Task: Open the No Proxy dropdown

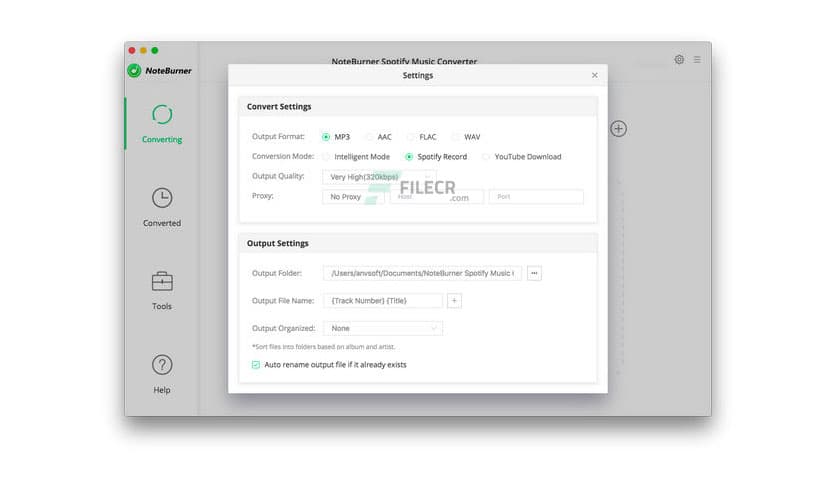Action: (353, 197)
